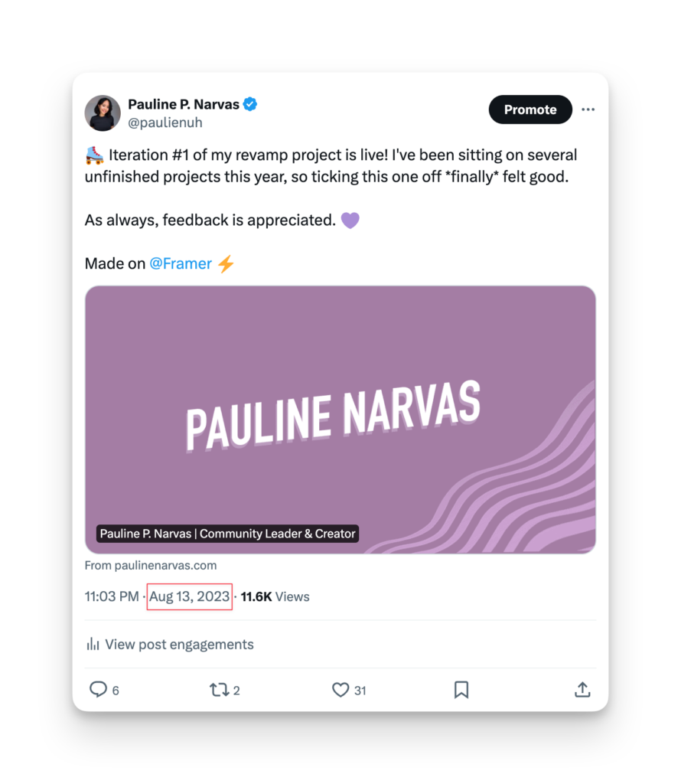Click the @paulienuh handle
The image size is (681, 784).
coord(165,122)
